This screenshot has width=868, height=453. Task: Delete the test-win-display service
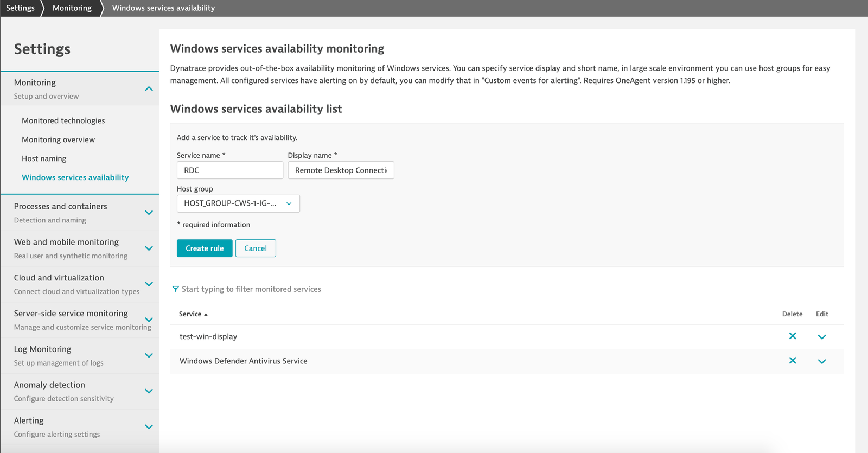point(792,336)
